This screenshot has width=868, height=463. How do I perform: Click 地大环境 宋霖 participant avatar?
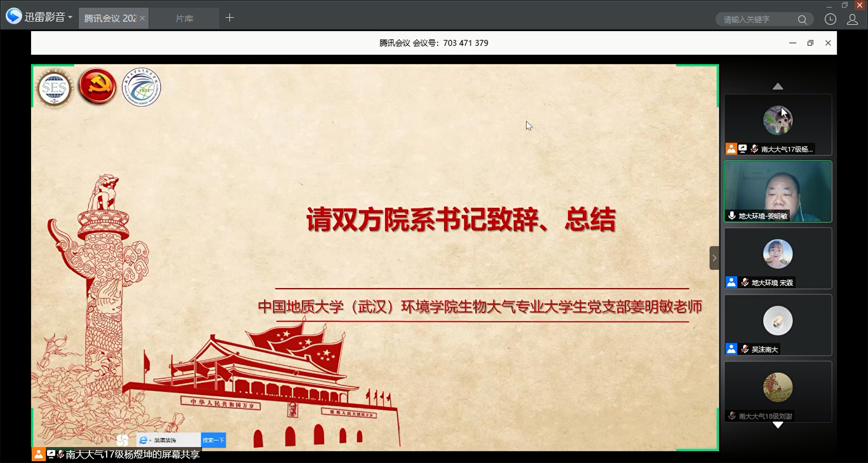tap(778, 254)
